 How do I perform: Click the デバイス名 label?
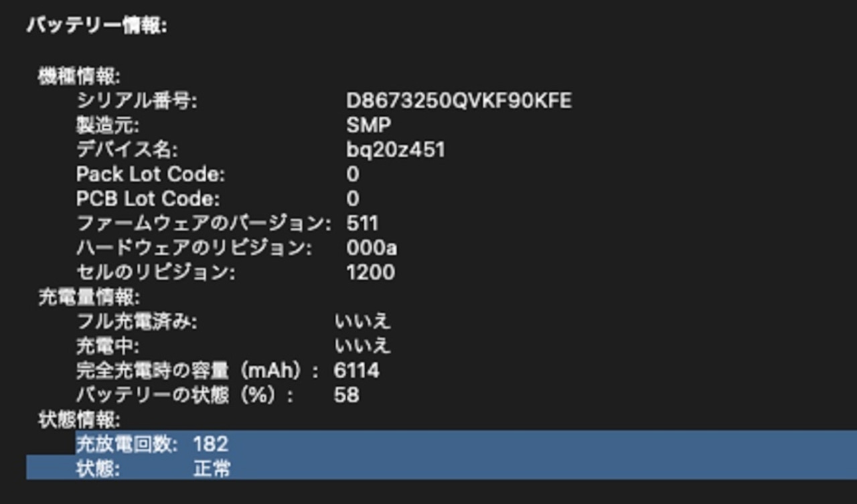click(127, 150)
